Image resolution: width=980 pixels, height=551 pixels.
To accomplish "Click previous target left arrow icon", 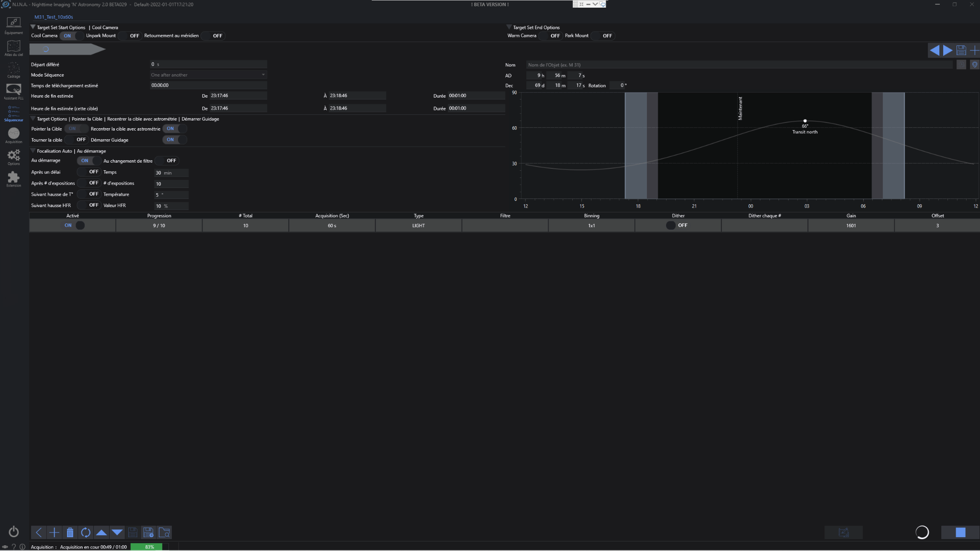I will click(934, 50).
